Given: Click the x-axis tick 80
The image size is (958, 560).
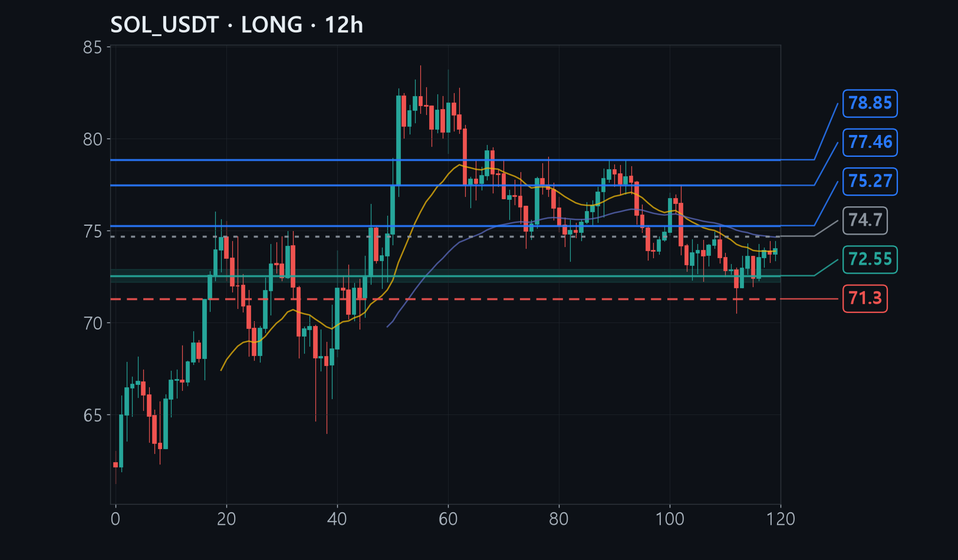Looking at the screenshot, I should click(559, 519).
